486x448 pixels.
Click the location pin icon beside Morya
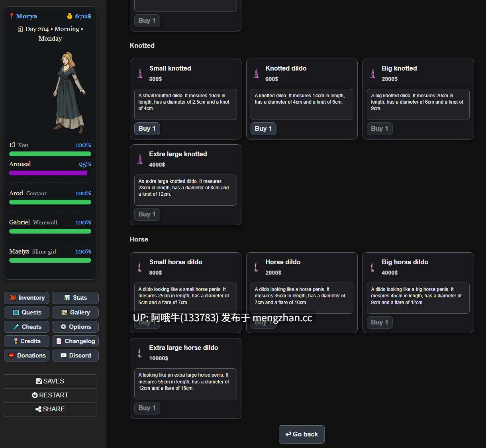click(12, 16)
